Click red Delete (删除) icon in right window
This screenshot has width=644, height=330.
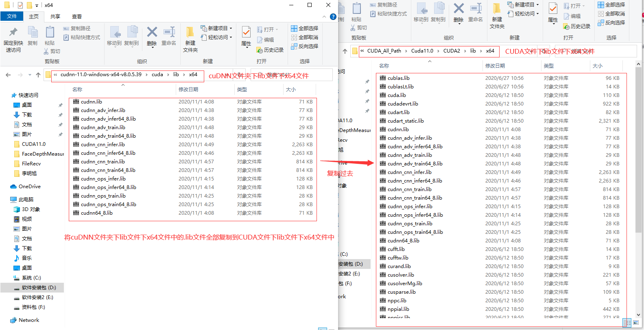[458, 8]
